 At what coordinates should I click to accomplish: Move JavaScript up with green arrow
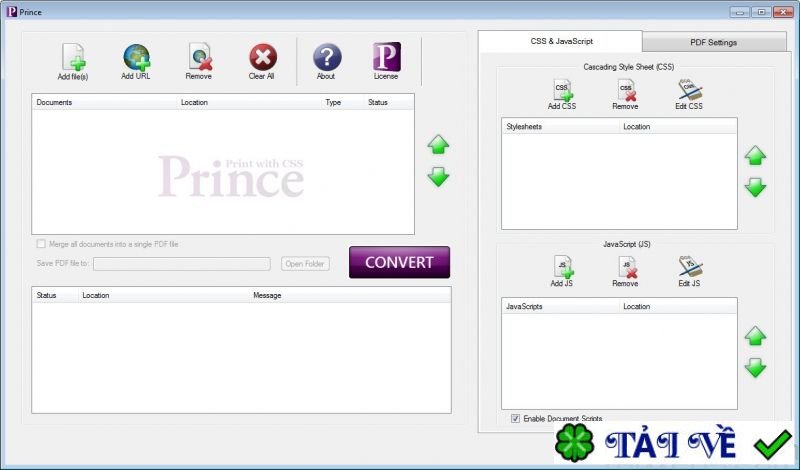755,336
